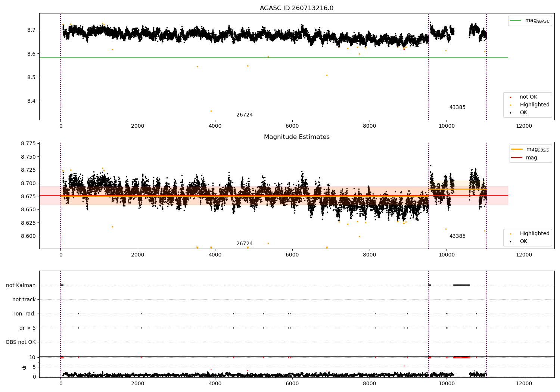Click the '43385' annotation in Magnitude Estimates plot
560x392 pixels.
tap(457, 236)
